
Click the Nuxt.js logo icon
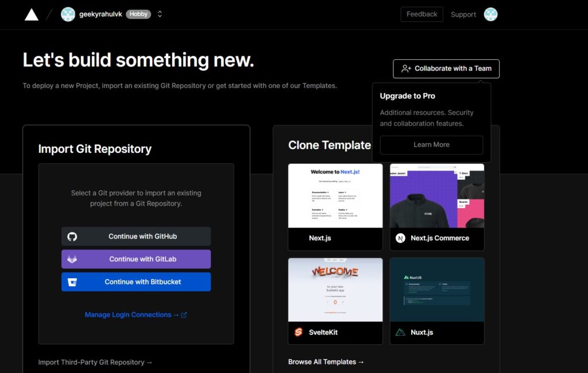tap(400, 332)
